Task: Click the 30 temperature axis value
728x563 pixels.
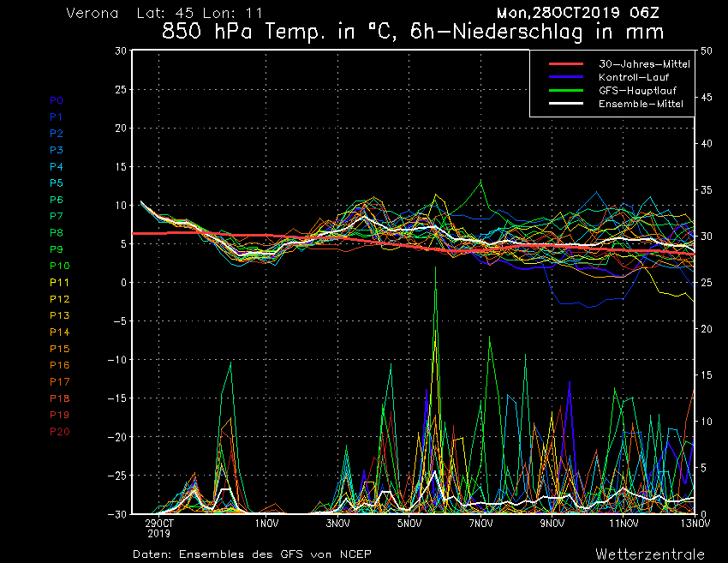Action: point(121,51)
